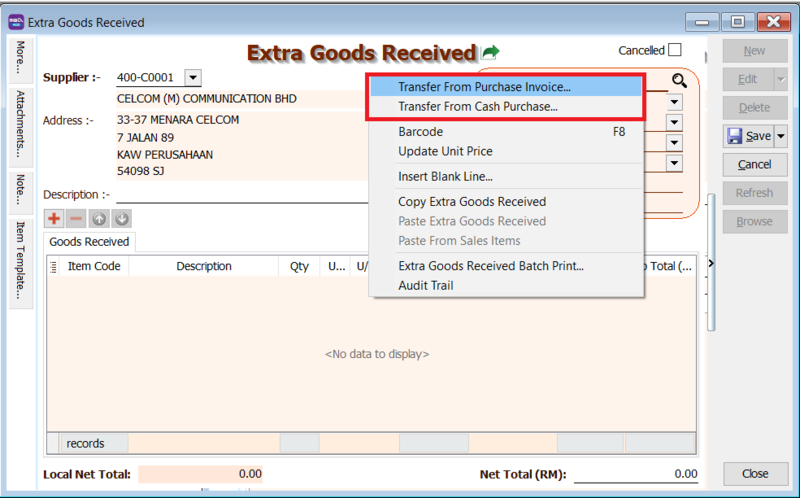Viewport: 800px width, 498px height.
Task: Expand the Save button dropdown arrow
Action: [781, 136]
